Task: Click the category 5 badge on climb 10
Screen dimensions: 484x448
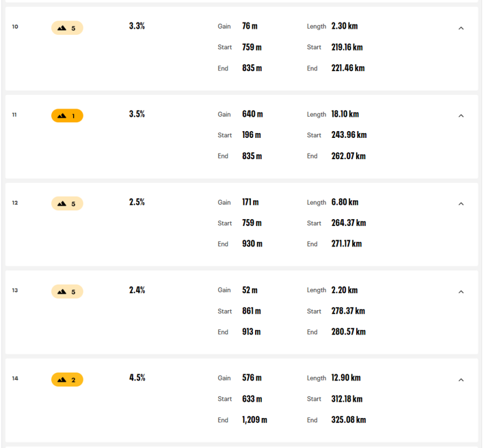Action: pyautogui.click(x=67, y=28)
